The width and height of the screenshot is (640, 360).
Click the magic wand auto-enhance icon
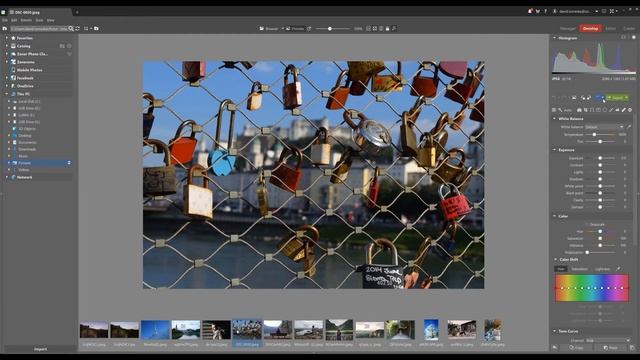tap(560, 110)
